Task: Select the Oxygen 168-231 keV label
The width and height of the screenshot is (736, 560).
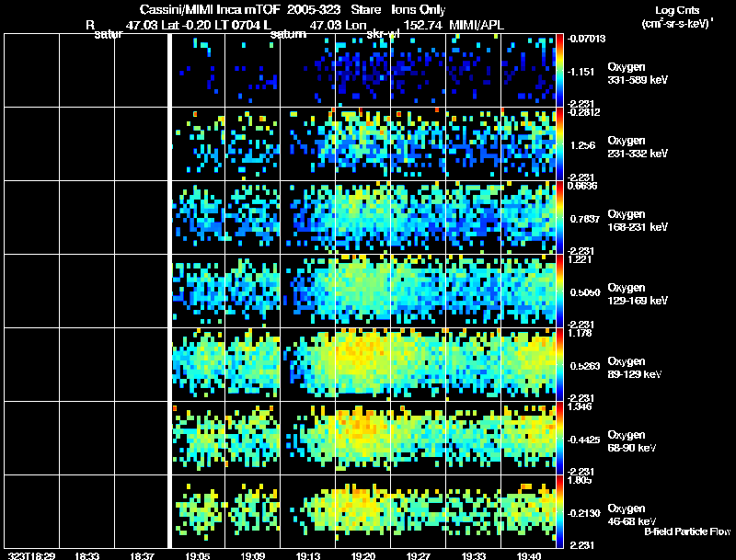Action: 638,221
